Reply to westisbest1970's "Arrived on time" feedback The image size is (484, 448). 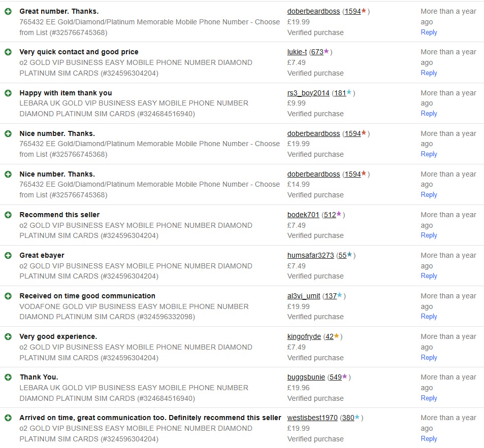tap(429, 438)
